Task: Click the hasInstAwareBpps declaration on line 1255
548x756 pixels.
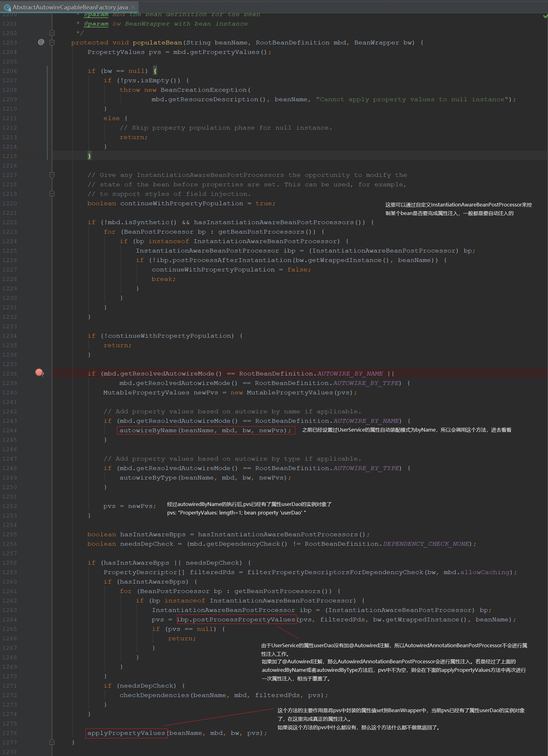Action: pos(153,534)
